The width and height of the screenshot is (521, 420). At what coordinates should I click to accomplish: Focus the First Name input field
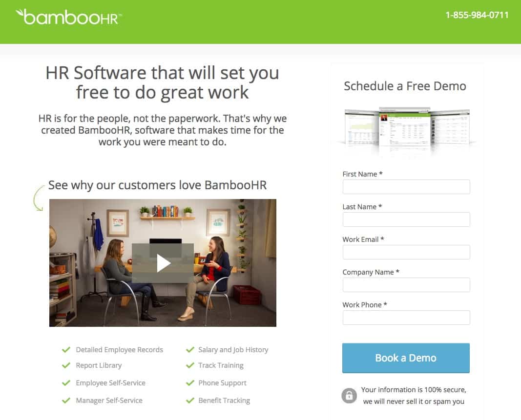(x=406, y=187)
